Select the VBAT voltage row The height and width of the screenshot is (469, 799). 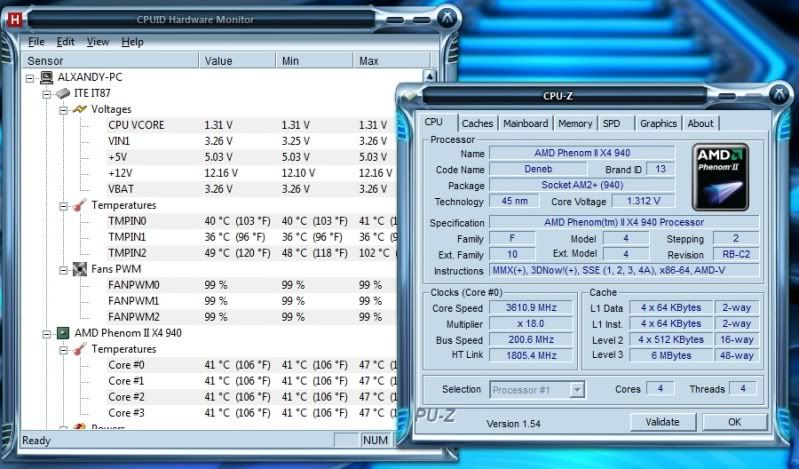(x=251, y=189)
